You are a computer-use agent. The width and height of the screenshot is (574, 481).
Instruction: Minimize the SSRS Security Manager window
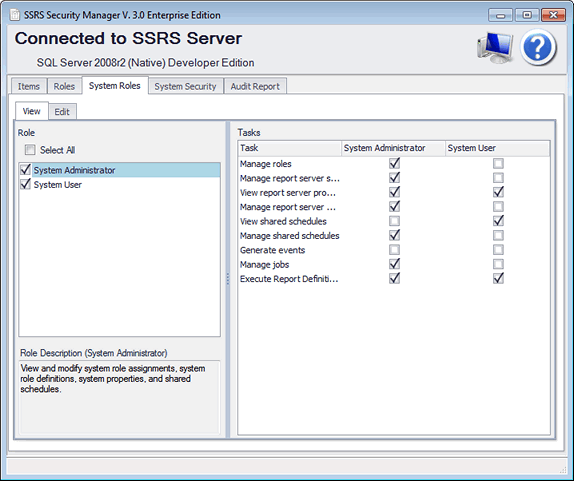(500, 15)
